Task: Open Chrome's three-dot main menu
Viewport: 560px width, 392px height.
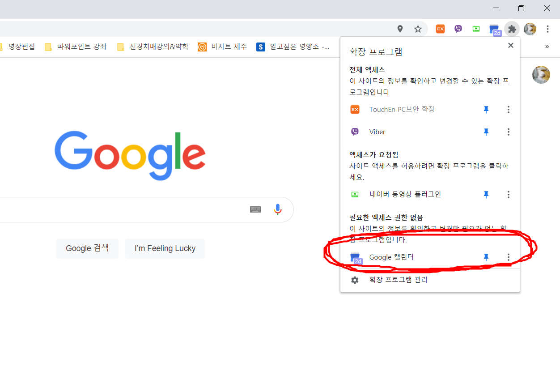Action: point(547,29)
